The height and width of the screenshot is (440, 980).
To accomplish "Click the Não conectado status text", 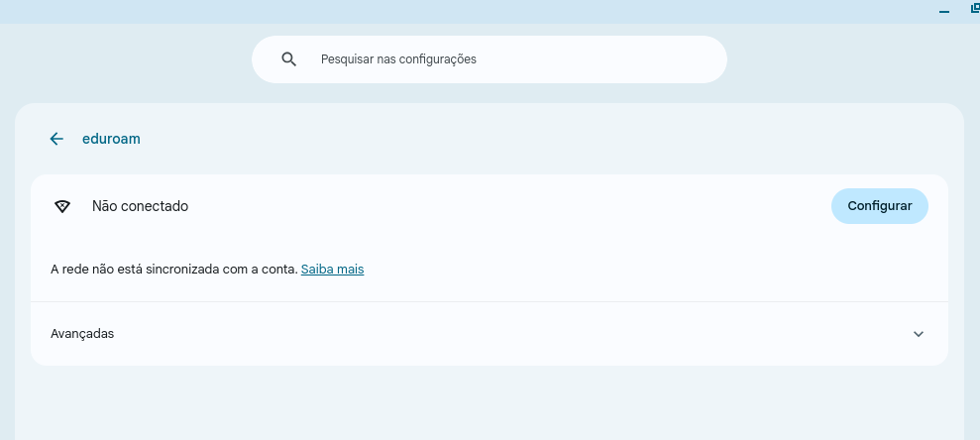I will tap(140, 206).
